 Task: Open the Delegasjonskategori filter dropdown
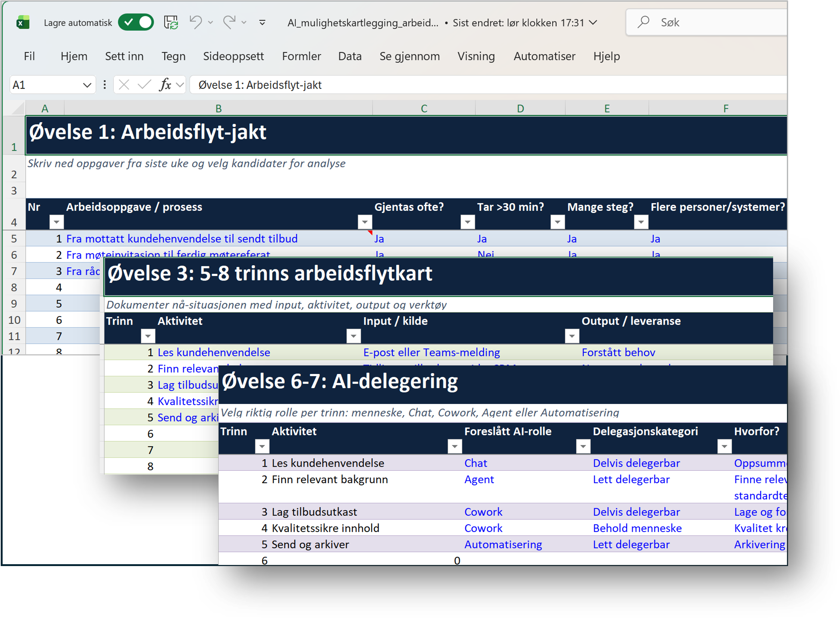725,446
